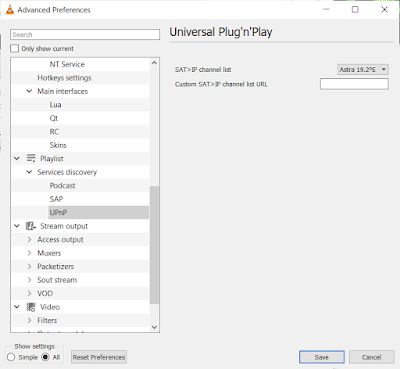Viewport: 400px width, 369px height.
Task: Click the VLC cone icon in title bar
Action: (x=10, y=10)
